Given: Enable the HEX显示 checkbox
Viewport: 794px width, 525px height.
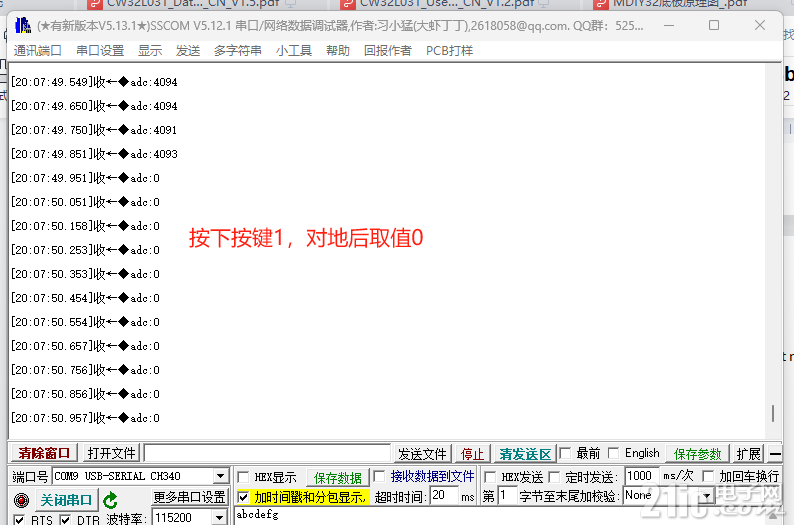Looking at the screenshot, I should [x=243, y=477].
